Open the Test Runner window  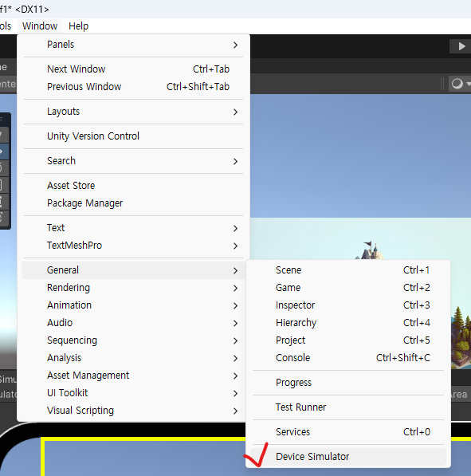pos(348,407)
